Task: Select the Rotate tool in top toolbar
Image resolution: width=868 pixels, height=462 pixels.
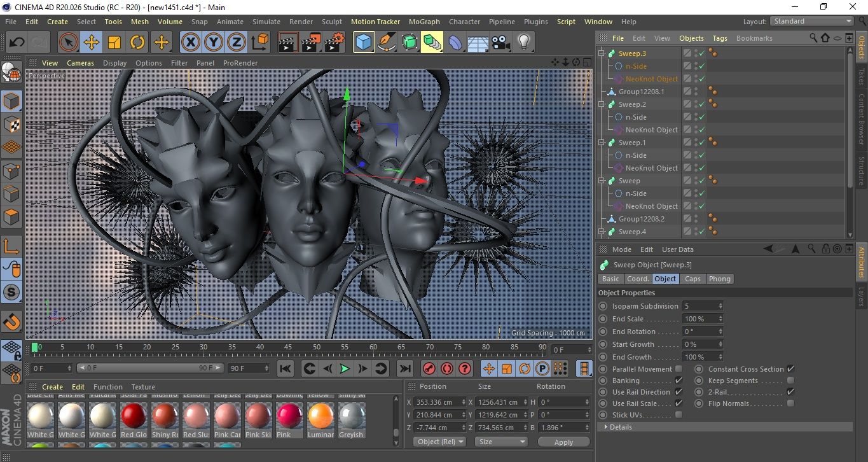Action: pos(137,43)
